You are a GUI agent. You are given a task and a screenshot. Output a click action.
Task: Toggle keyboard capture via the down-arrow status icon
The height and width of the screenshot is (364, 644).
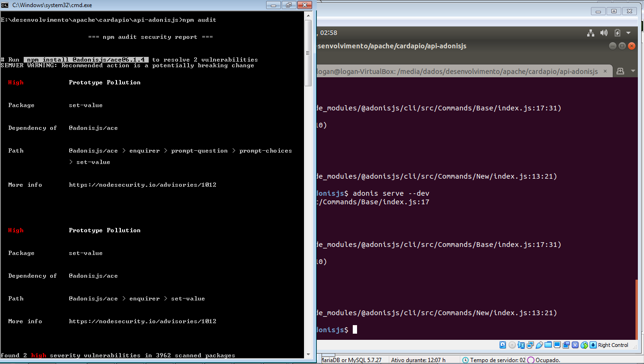[x=592, y=345]
